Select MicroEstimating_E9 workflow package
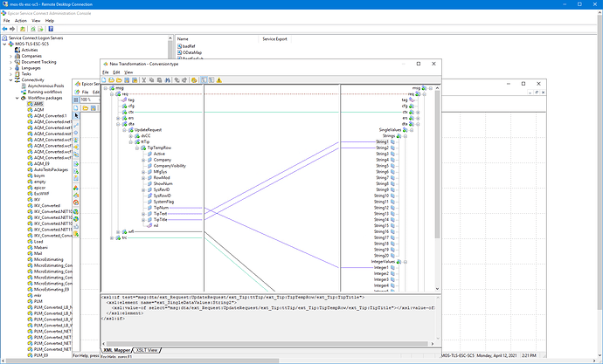 coord(52,290)
